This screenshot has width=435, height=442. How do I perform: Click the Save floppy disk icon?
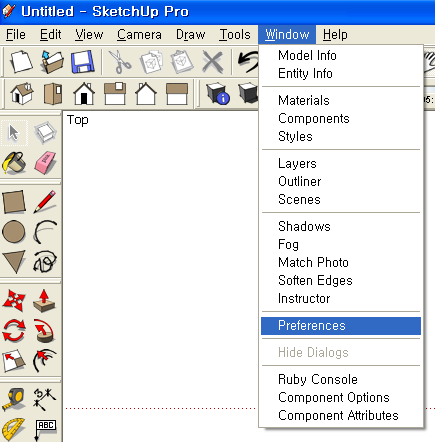[83, 62]
